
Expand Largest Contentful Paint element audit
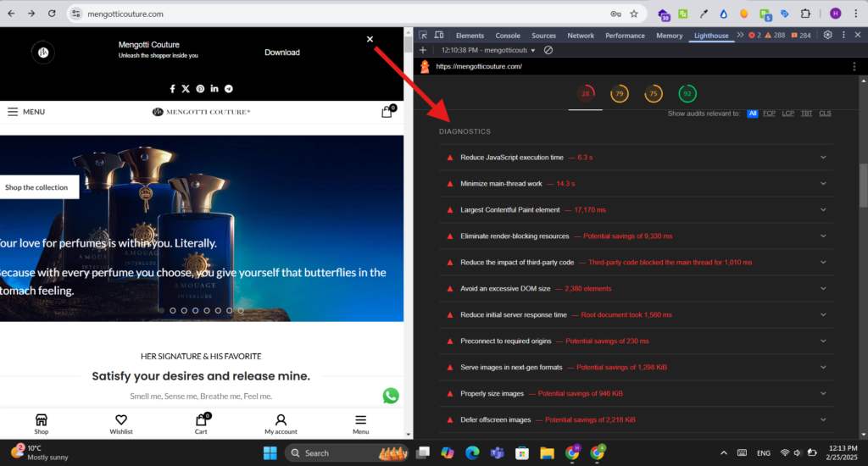click(636, 210)
